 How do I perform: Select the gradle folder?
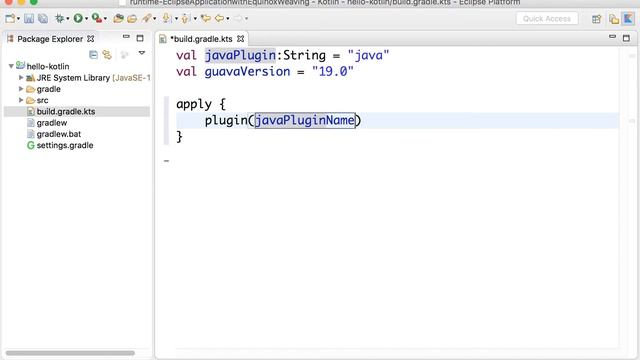pos(48,89)
